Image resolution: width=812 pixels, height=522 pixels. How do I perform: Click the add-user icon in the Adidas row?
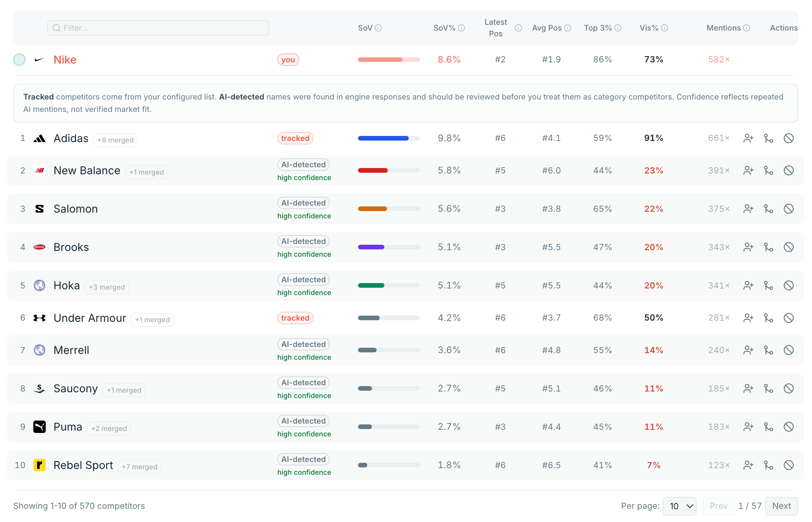coord(748,138)
